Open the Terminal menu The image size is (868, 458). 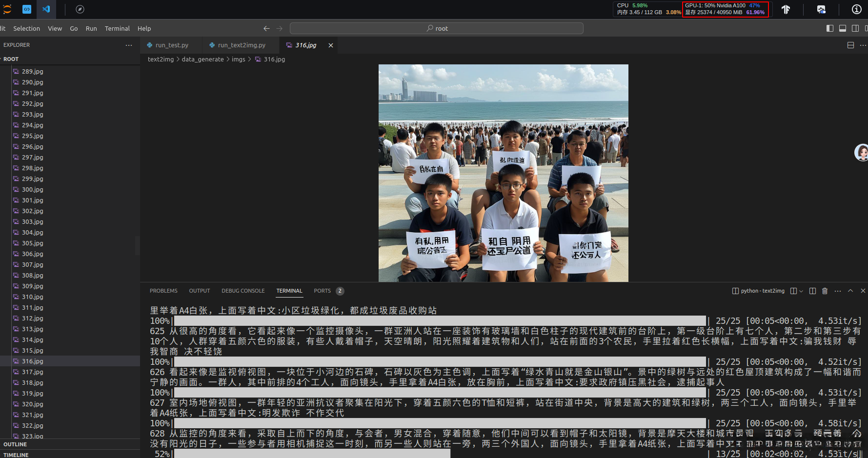point(117,28)
